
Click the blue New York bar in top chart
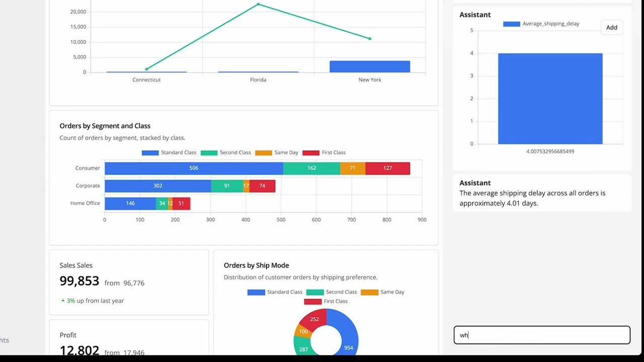[370, 67]
